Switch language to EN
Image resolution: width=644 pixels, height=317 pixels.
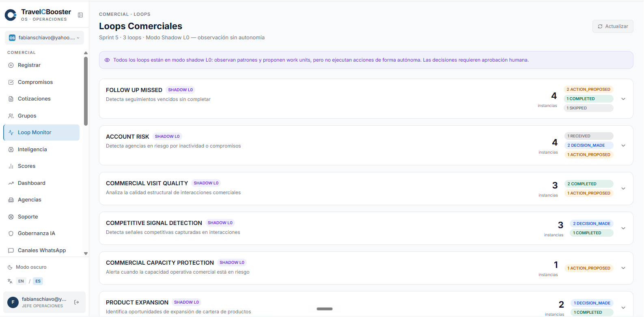pos(21,281)
